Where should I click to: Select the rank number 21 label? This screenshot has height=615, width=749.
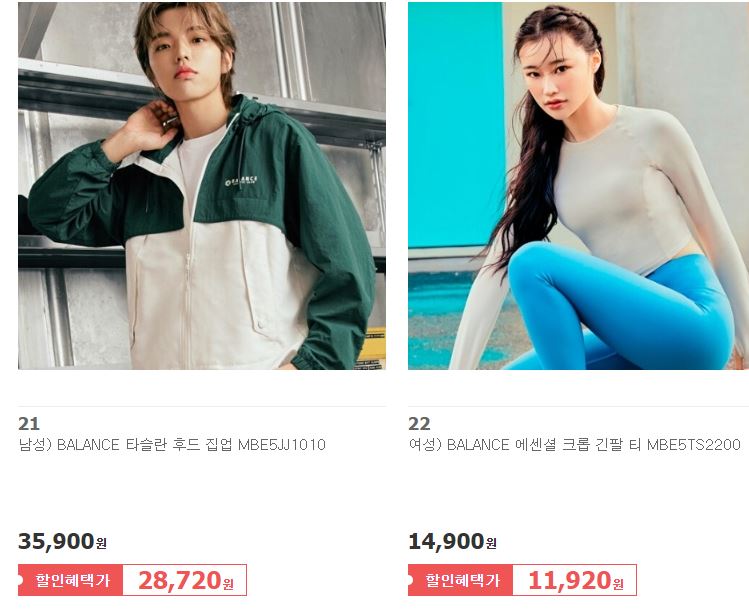click(29, 424)
